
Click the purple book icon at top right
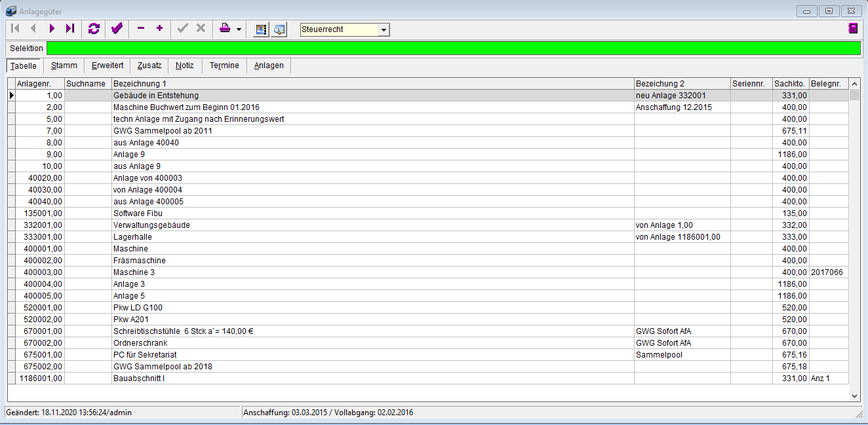[x=852, y=29]
